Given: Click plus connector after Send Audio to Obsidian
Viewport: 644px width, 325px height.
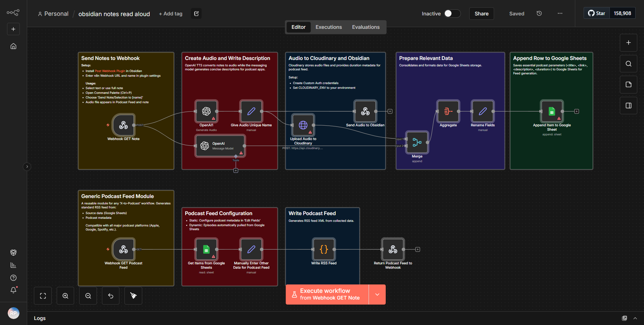Looking at the screenshot, I should click(390, 111).
